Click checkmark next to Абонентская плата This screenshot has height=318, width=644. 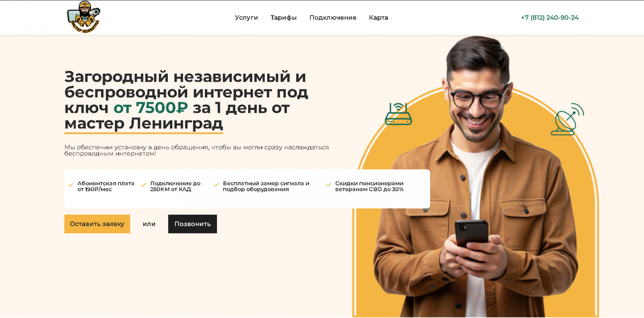[x=71, y=185]
